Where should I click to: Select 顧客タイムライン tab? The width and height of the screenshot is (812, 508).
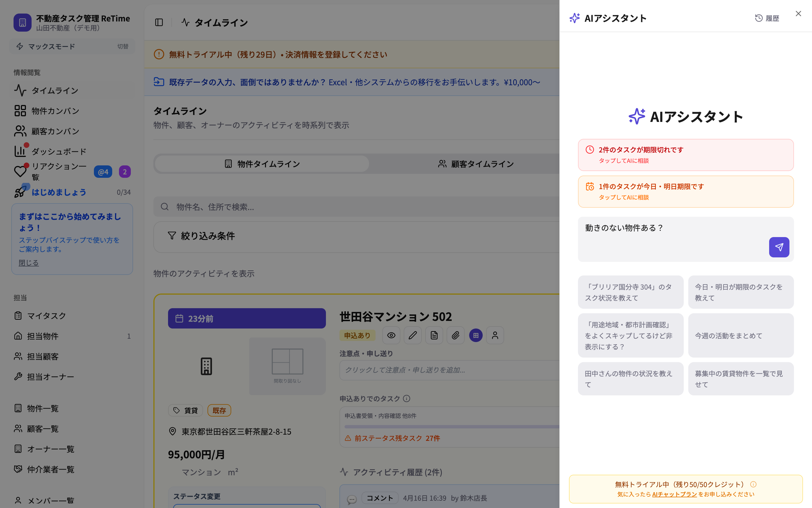(x=476, y=164)
